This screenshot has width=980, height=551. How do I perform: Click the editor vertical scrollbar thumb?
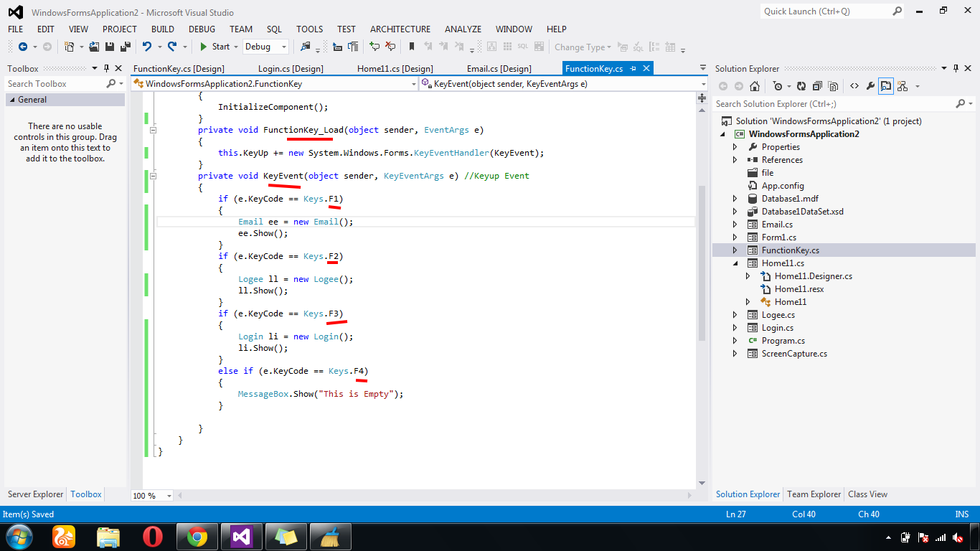pos(702,263)
